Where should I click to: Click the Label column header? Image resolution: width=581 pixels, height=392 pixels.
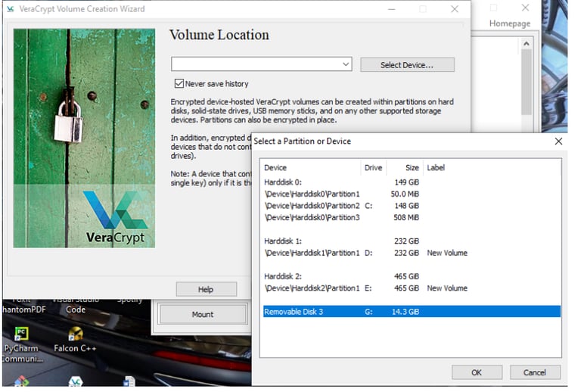[491, 167]
